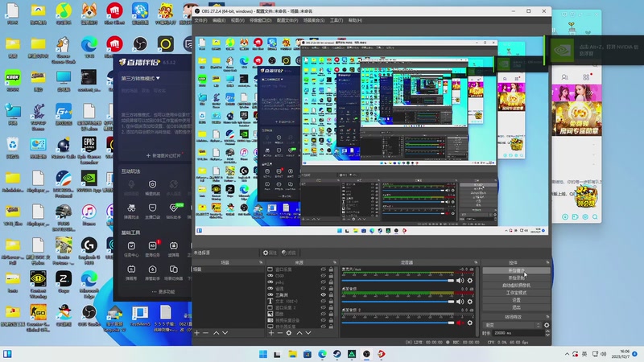Click 更多功能 in 直播伴侣 window

(x=163, y=292)
